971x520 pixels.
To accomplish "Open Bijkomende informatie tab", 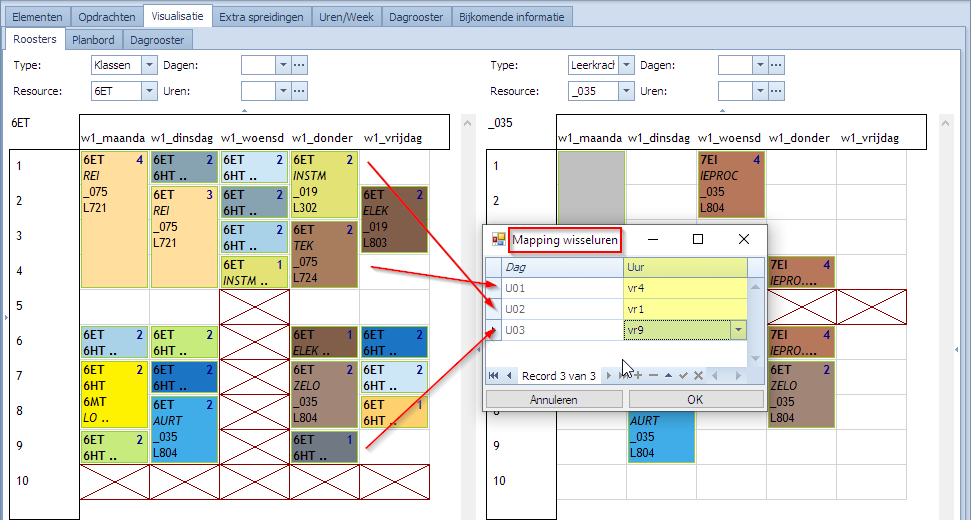I will [512, 17].
